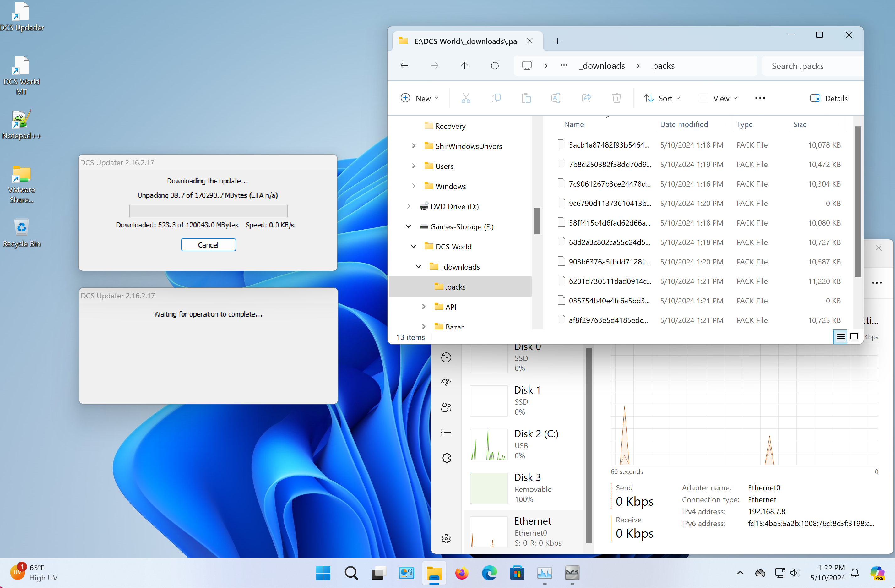Open the weather widget showing 65°F
Image resolution: width=895 pixels, height=588 pixels.
pos(34,573)
